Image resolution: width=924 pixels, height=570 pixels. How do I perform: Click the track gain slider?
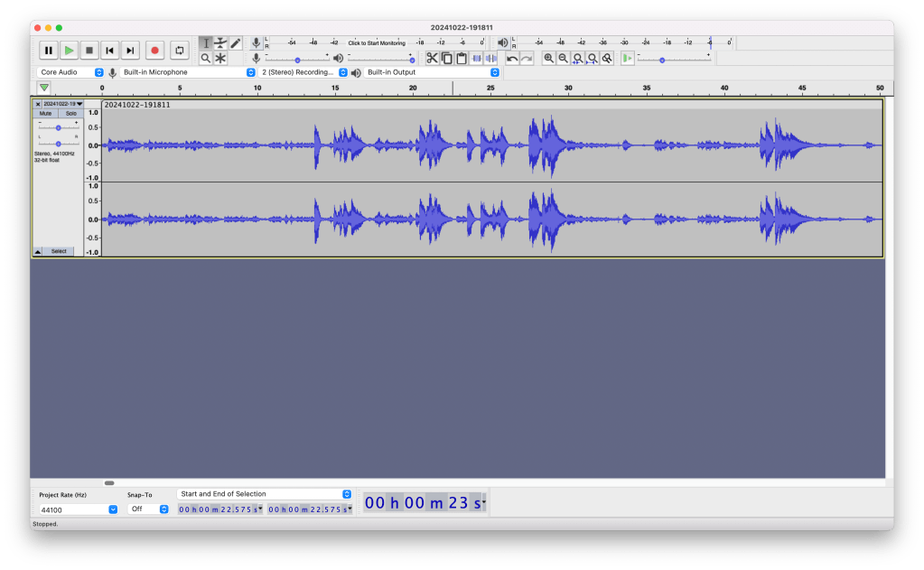click(58, 127)
